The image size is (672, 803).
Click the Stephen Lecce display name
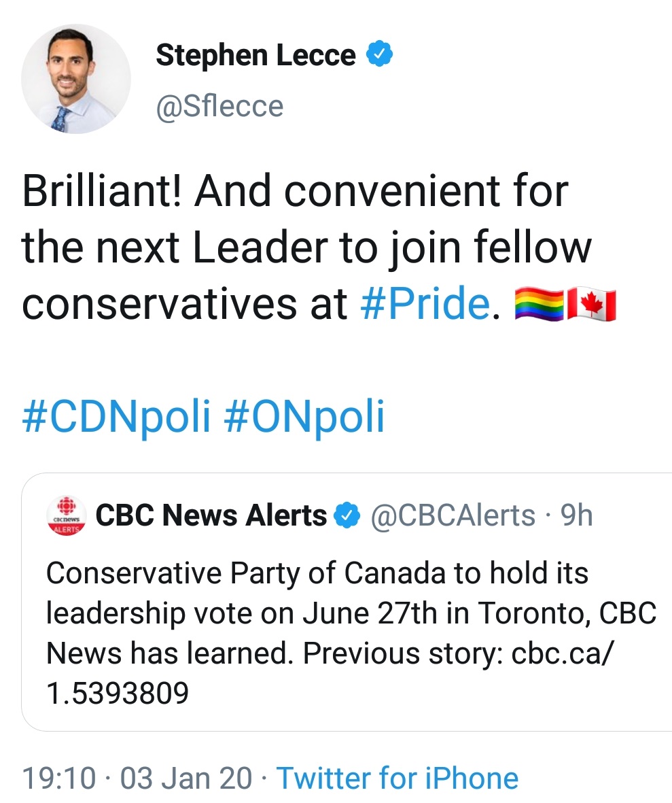[x=255, y=55]
